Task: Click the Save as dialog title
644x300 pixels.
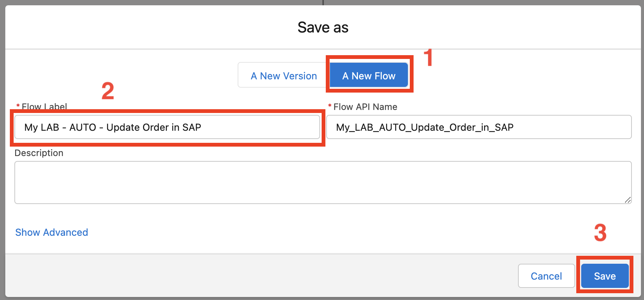Action: pos(322,27)
